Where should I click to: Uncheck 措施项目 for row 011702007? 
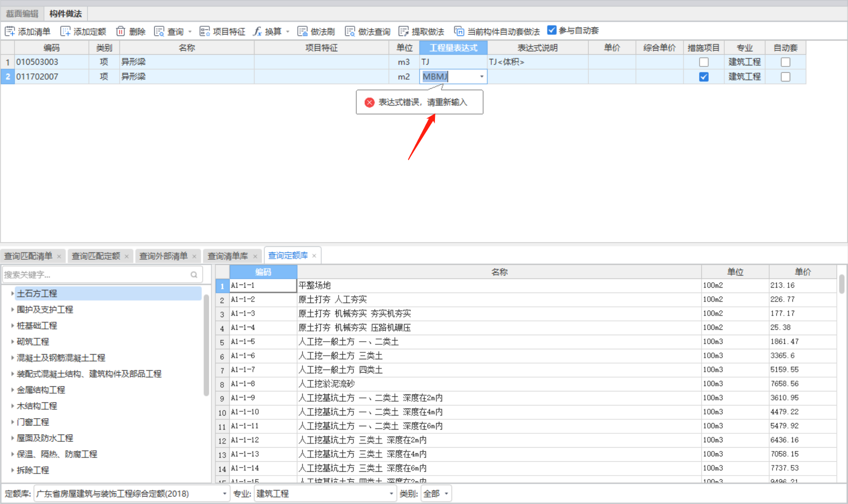click(704, 77)
